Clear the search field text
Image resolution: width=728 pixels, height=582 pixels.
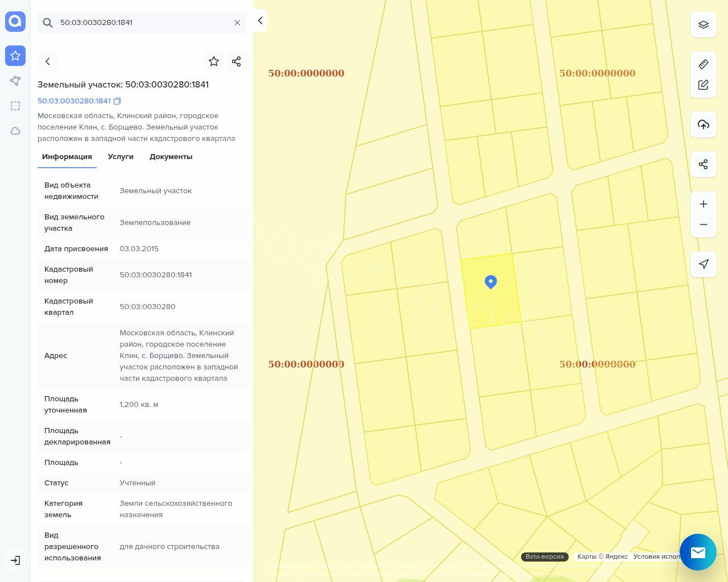pyautogui.click(x=237, y=23)
